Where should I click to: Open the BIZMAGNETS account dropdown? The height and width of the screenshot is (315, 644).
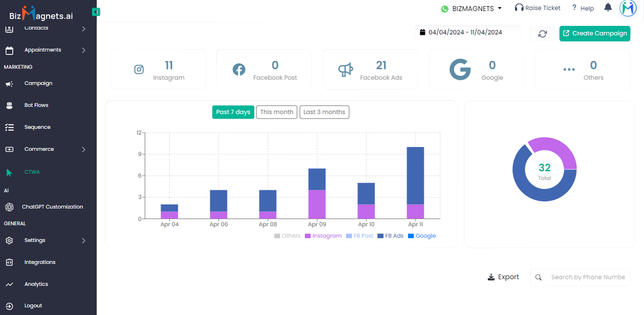[472, 8]
